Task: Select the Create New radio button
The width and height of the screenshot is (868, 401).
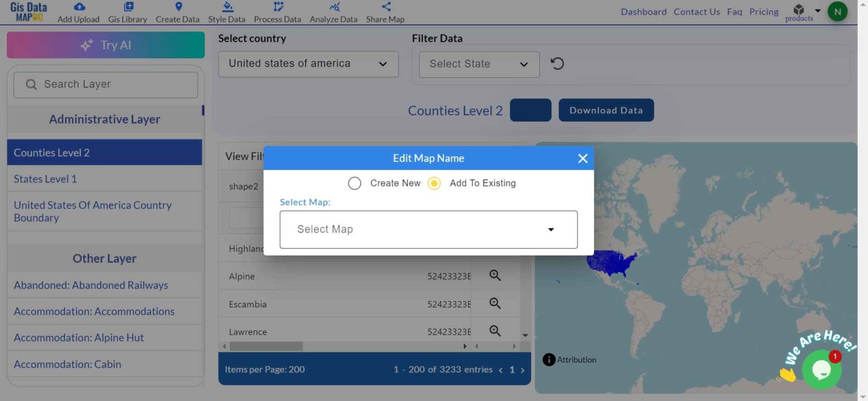Action: coord(354,183)
